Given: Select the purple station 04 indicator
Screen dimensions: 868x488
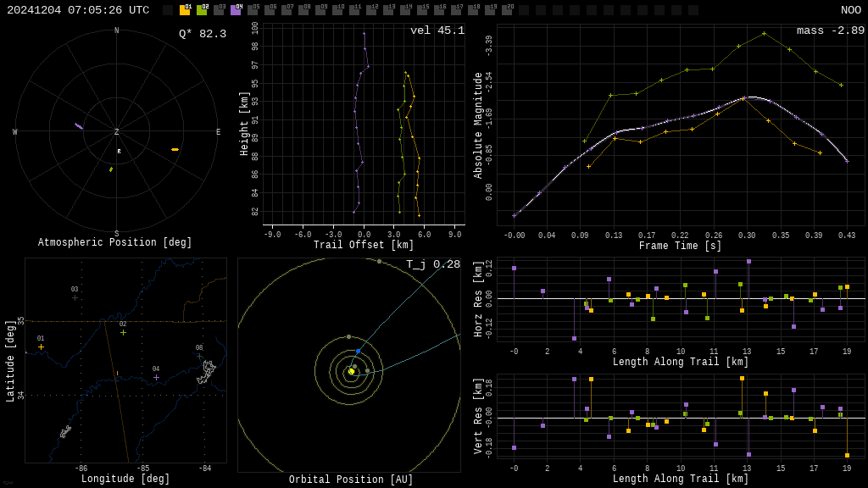Looking at the screenshot, I should (236, 10).
